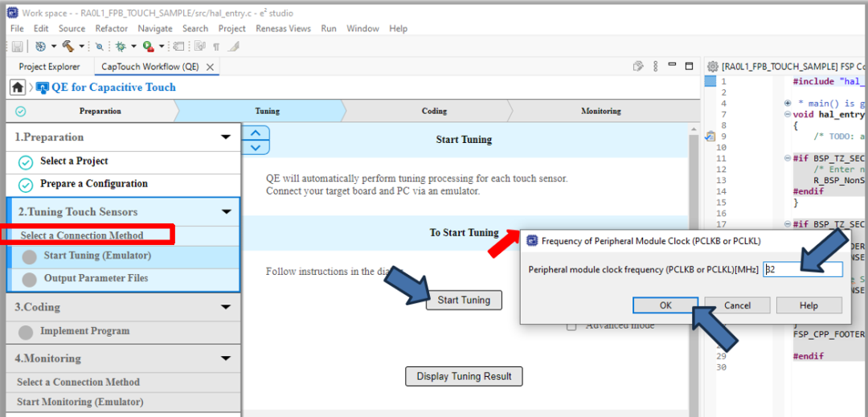Click the skip breakpoints toolbar icon
868x417 pixels.
coord(99,47)
